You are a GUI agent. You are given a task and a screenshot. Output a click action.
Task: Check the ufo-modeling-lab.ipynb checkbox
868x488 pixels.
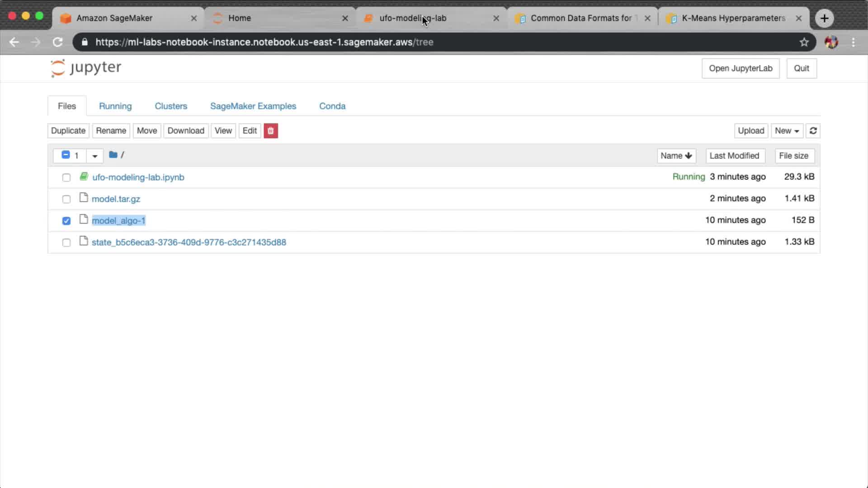[x=66, y=178]
